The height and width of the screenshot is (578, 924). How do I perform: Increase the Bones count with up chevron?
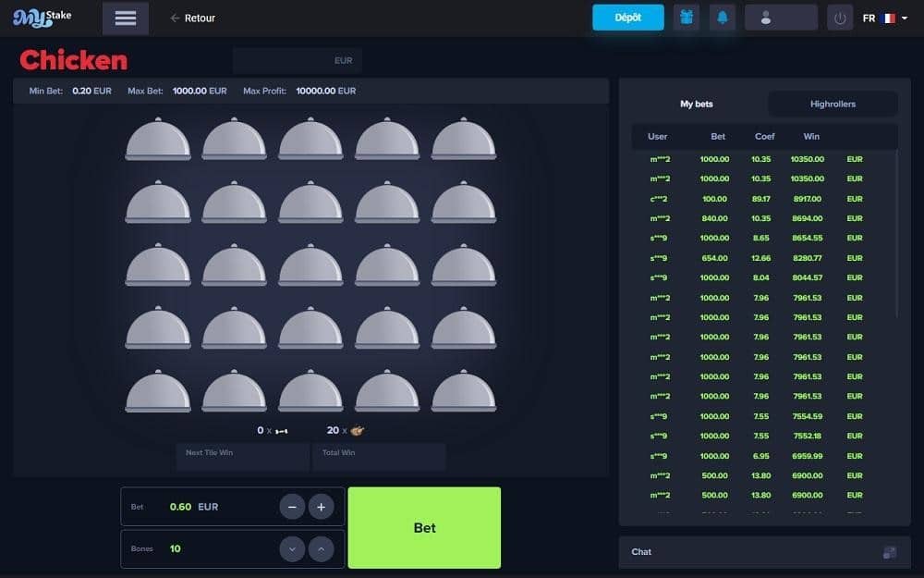click(x=322, y=549)
